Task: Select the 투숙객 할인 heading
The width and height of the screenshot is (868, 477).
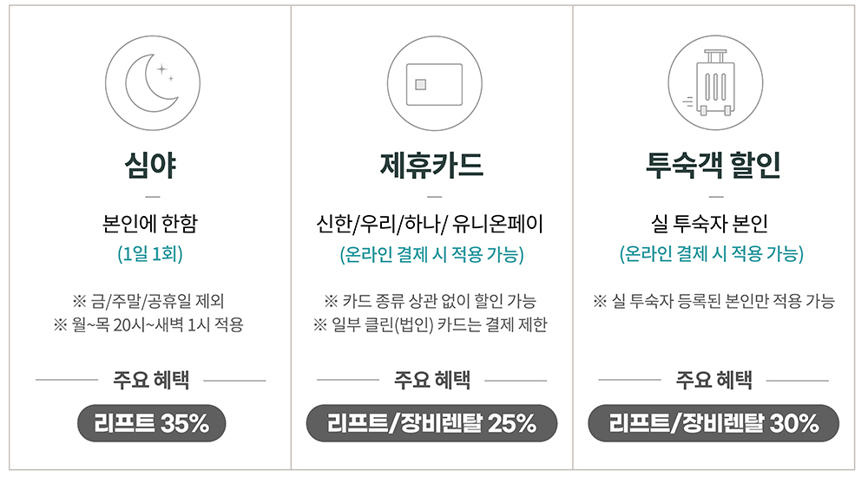Action: pos(713,165)
